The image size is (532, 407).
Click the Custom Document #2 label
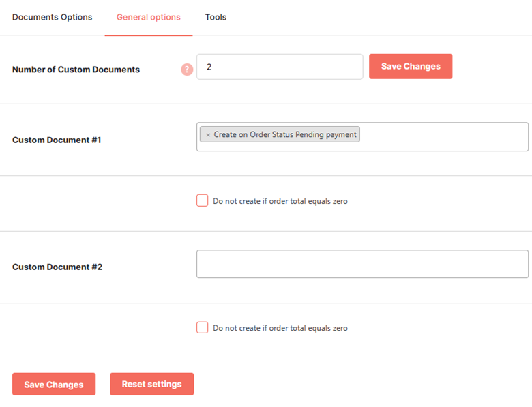[x=57, y=267]
